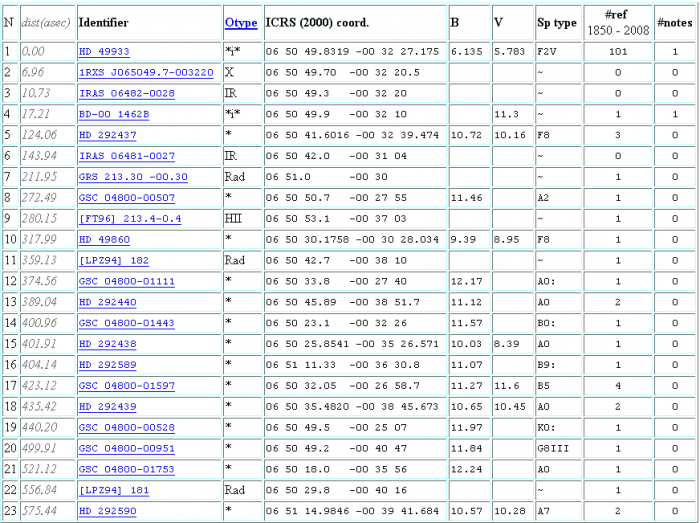Viewport: 700px width, 523px height.
Task: Select the spectral type F2V cell
Action: coord(546,52)
